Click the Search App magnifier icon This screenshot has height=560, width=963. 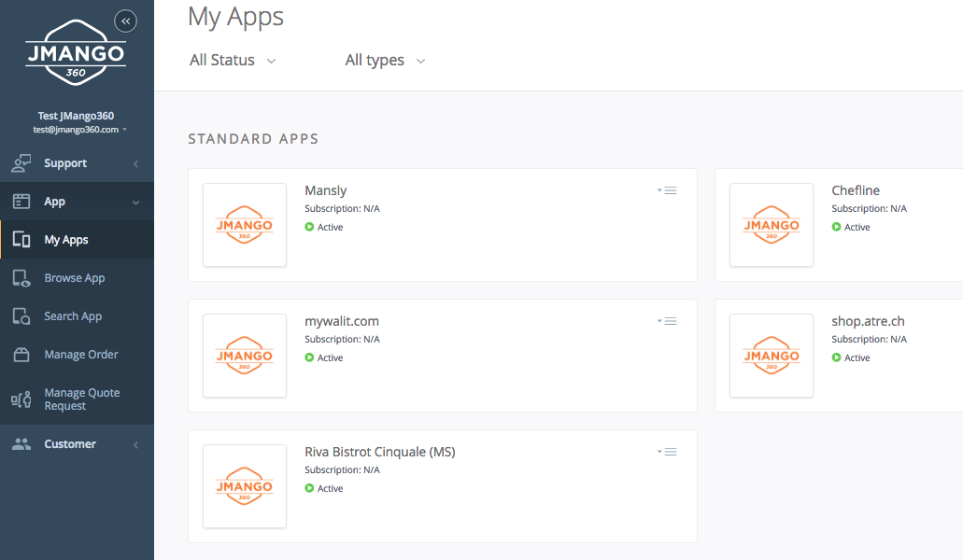point(21,316)
